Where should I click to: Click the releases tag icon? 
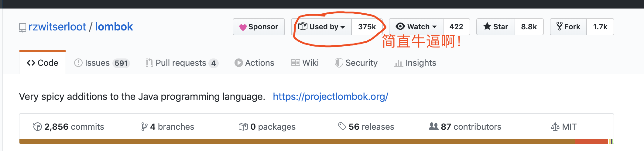click(x=342, y=126)
